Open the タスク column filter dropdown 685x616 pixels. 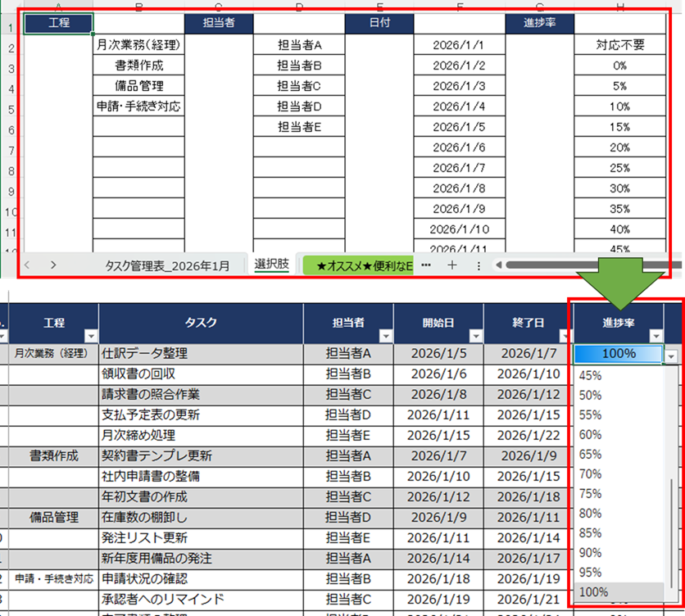(295, 336)
